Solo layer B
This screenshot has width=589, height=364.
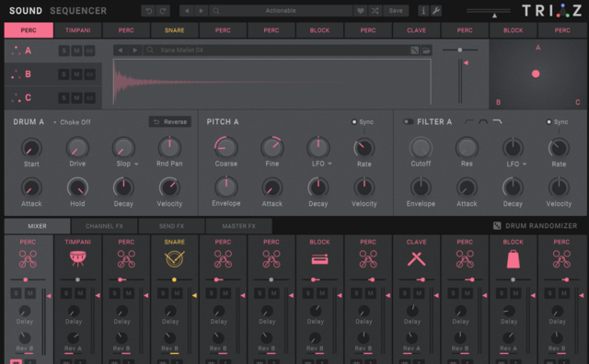coord(64,74)
